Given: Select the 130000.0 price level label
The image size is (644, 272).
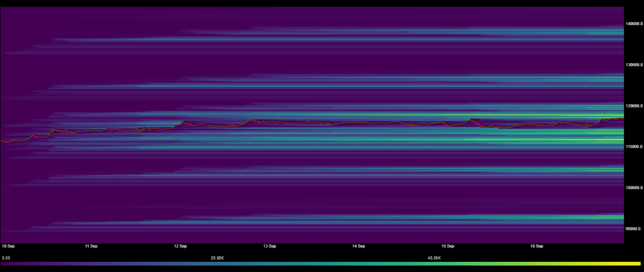Looking at the screenshot, I should pos(634,65).
